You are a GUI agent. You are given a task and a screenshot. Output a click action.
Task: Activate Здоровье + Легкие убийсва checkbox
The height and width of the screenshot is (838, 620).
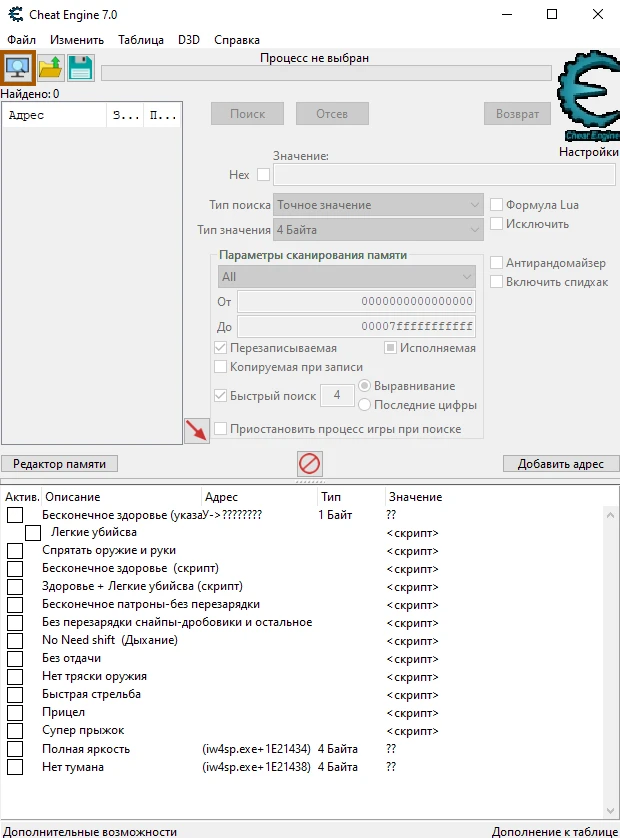(x=15, y=587)
